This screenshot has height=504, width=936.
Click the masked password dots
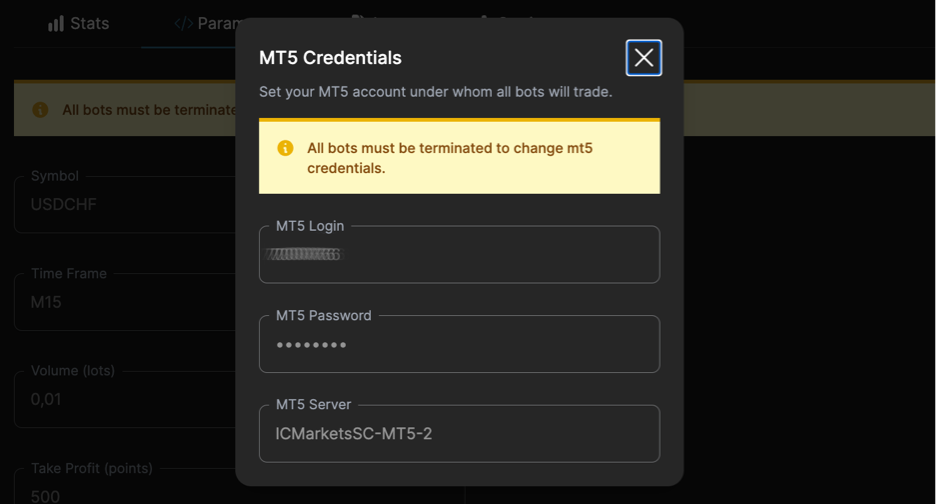(x=311, y=345)
